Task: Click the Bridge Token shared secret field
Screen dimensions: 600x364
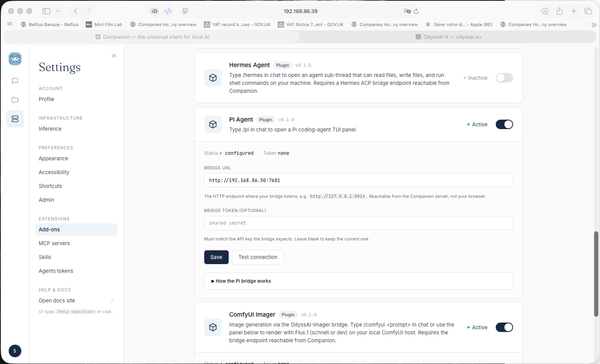Action: [x=359, y=223]
